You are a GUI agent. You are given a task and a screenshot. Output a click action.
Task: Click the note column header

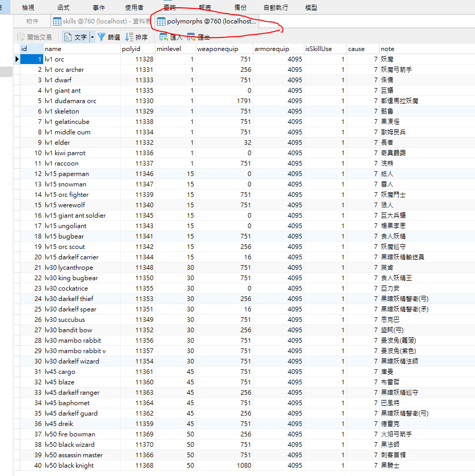[427, 49]
